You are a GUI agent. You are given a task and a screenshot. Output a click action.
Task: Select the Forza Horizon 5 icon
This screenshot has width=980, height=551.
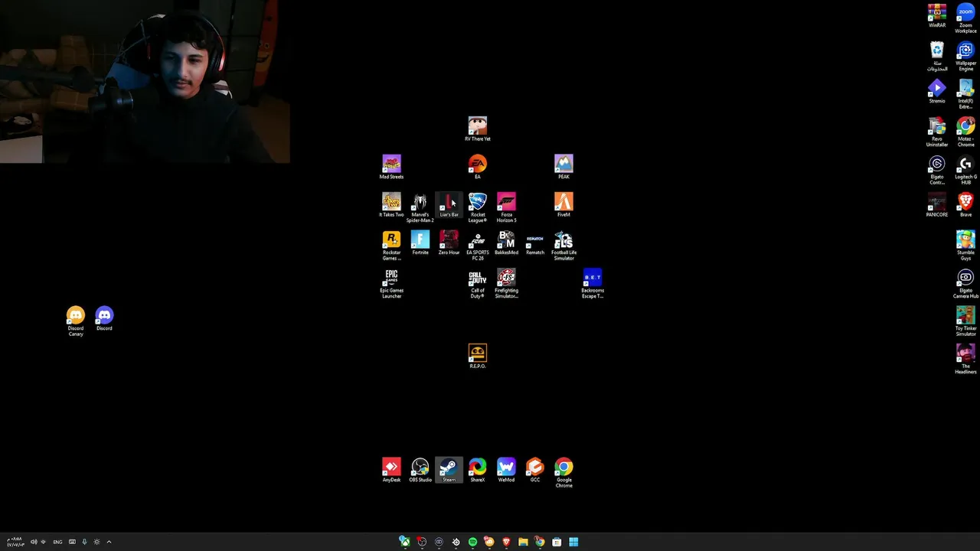[x=506, y=207]
